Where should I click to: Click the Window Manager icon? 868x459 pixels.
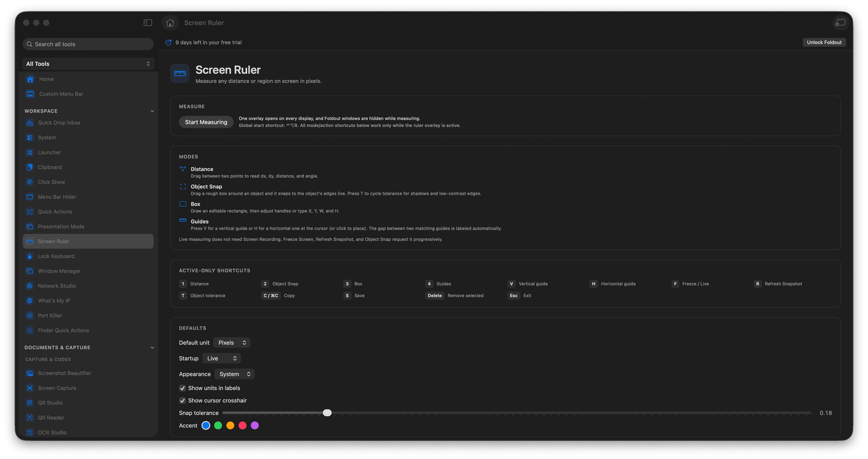point(30,271)
